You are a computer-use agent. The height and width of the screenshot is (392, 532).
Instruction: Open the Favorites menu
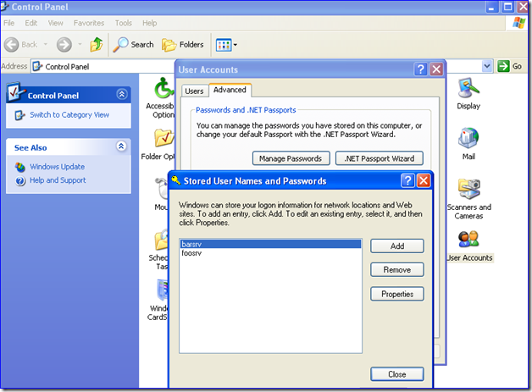(89, 23)
